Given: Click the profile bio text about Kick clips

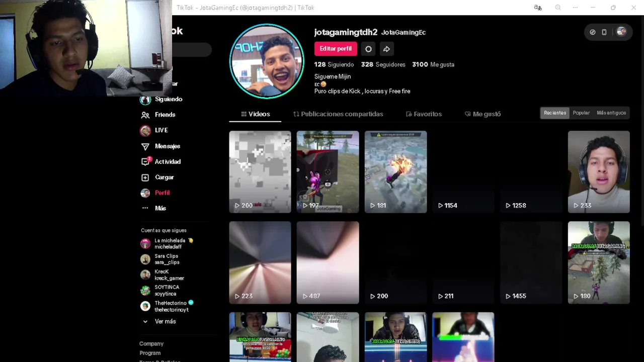Looking at the screenshot, I should click(362, 91).
